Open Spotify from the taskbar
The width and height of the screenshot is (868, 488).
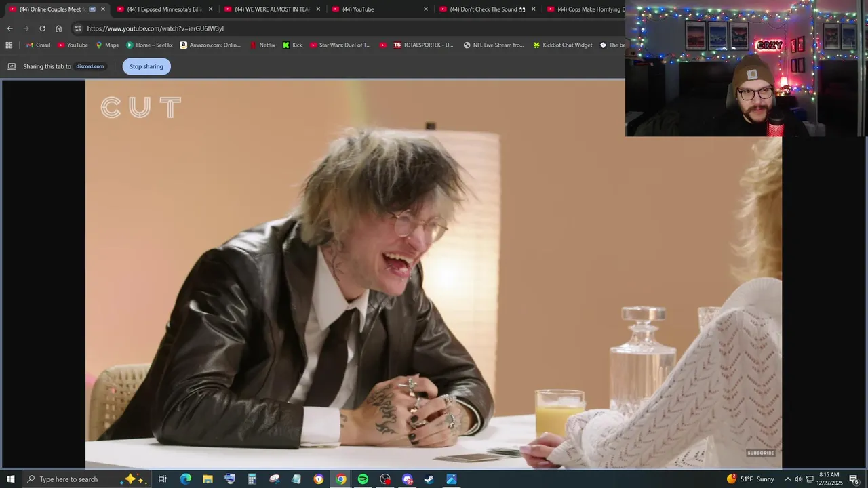(363, 479)
